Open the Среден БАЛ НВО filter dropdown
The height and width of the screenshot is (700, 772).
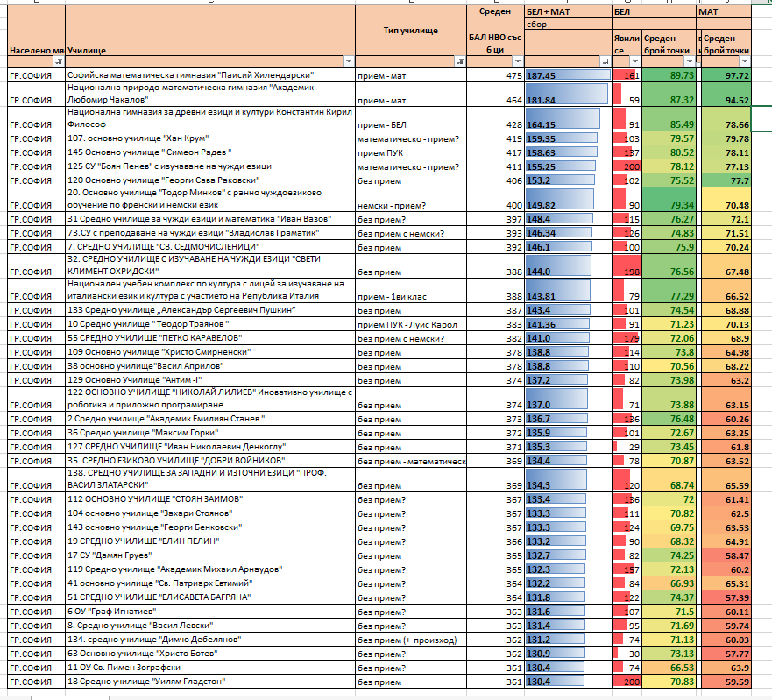click(x=516, y=62)
